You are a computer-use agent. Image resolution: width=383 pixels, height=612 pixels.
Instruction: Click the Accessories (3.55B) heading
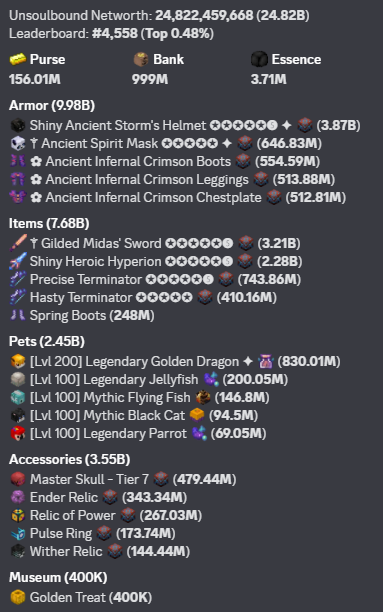69,459
